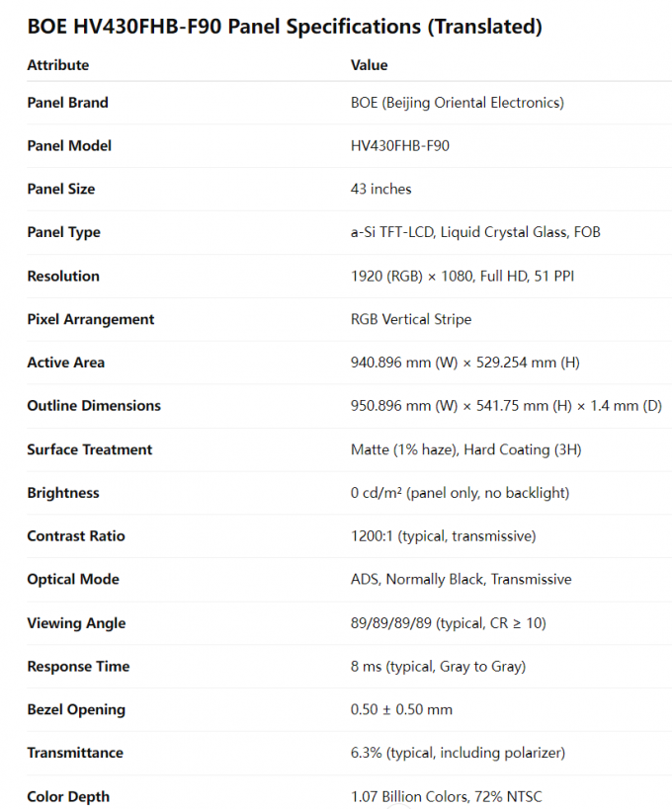Select the Viewing Angle row label
The image size is (672, 809).
click(x=76, y=623)
